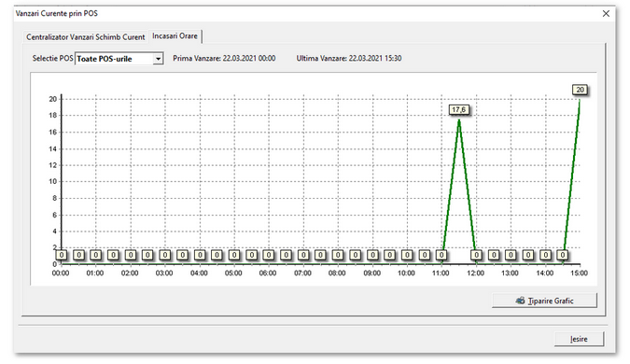Click the printer icon on Tiparire Grafic
630x364 pixels.
tap(520, 301)
